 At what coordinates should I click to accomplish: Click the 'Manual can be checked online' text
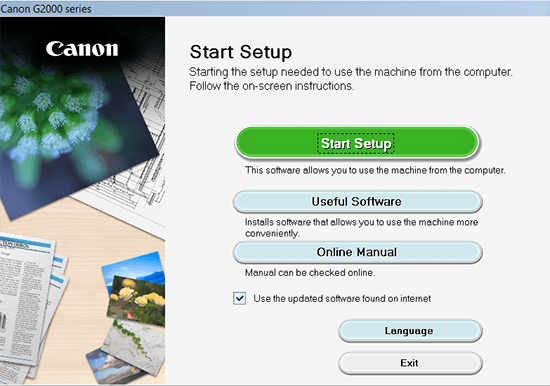310,273
